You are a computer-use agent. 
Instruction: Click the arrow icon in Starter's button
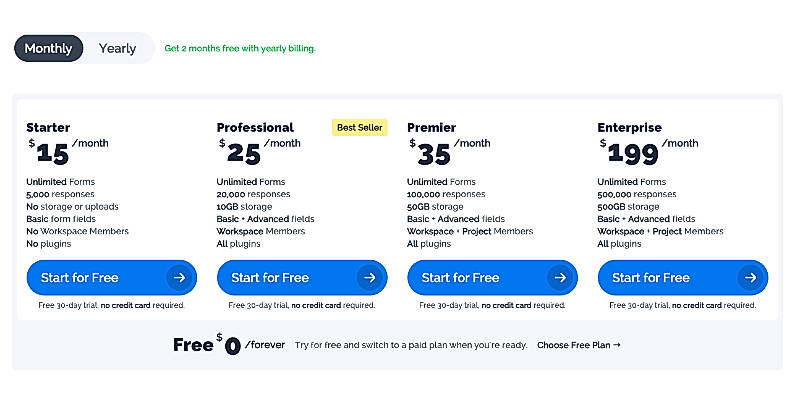coord(179,277)
